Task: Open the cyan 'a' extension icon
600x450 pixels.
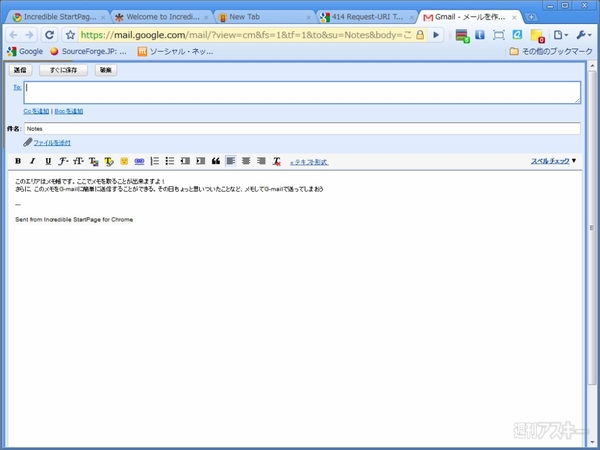Action: (517, 35)
